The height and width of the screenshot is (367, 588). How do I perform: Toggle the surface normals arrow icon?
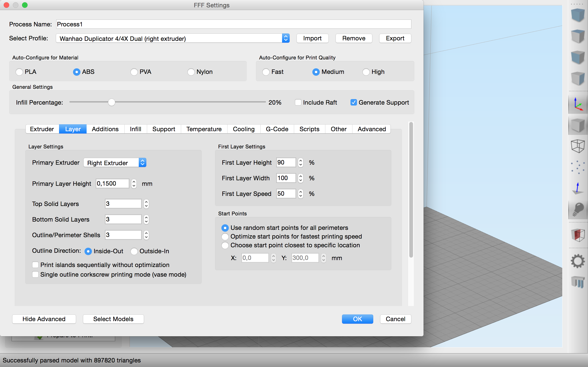click(578, 188)
